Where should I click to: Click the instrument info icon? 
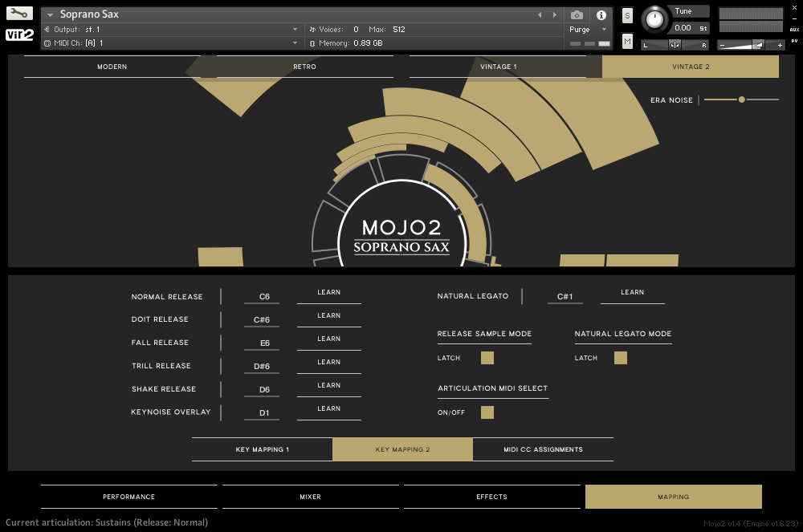tap(601, 14)
